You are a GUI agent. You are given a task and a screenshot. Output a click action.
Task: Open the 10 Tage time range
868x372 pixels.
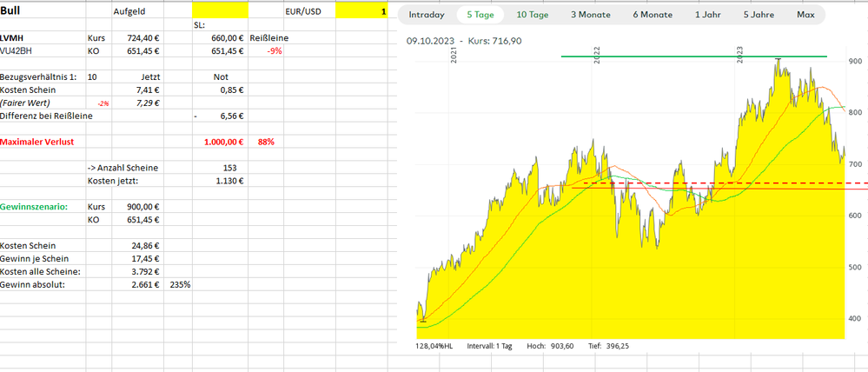coord(533,15)
